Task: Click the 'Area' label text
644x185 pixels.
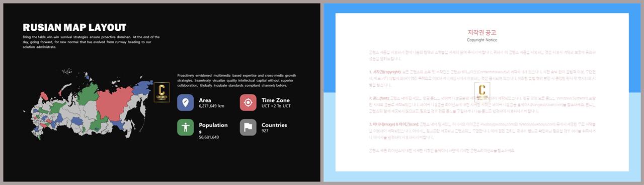Action: (x=205, y=100)
